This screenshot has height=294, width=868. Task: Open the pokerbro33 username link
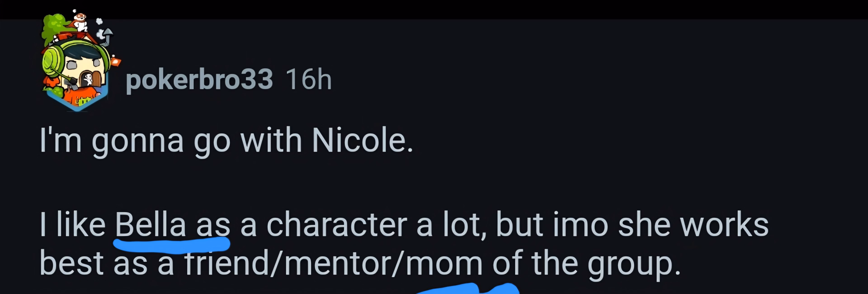tap(199, 80)
